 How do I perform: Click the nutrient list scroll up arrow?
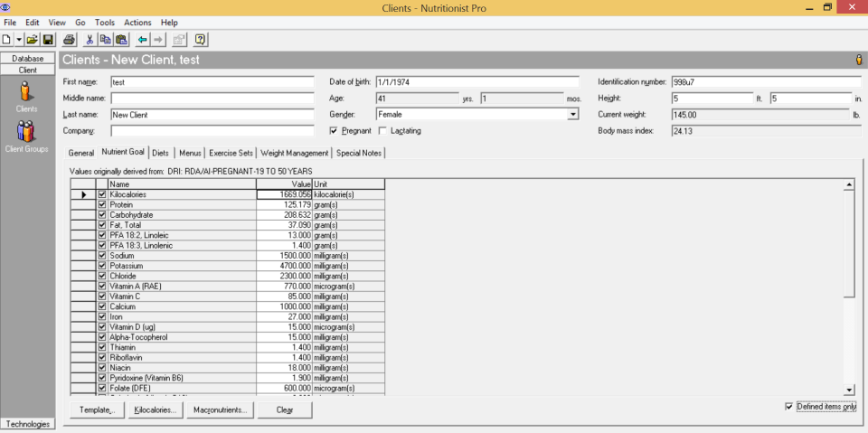[848, 184]
